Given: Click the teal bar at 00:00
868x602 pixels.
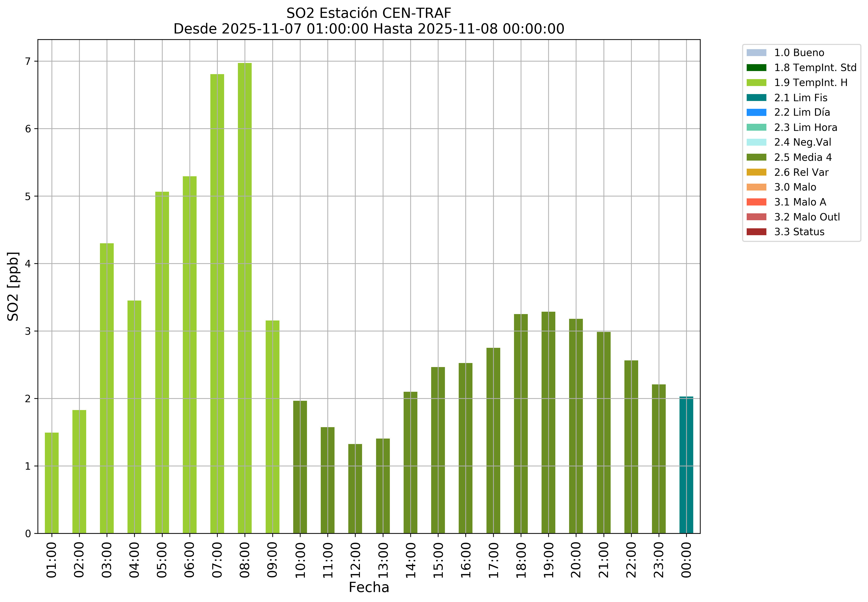Looking at the screenshot, I should 686,465.
